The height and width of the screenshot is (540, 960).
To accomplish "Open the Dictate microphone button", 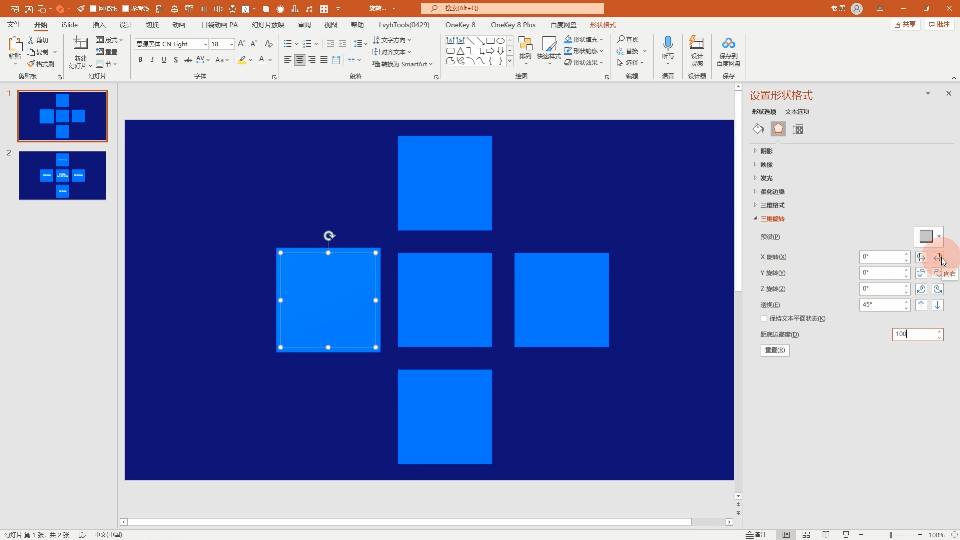I will (x=668, y=49).
